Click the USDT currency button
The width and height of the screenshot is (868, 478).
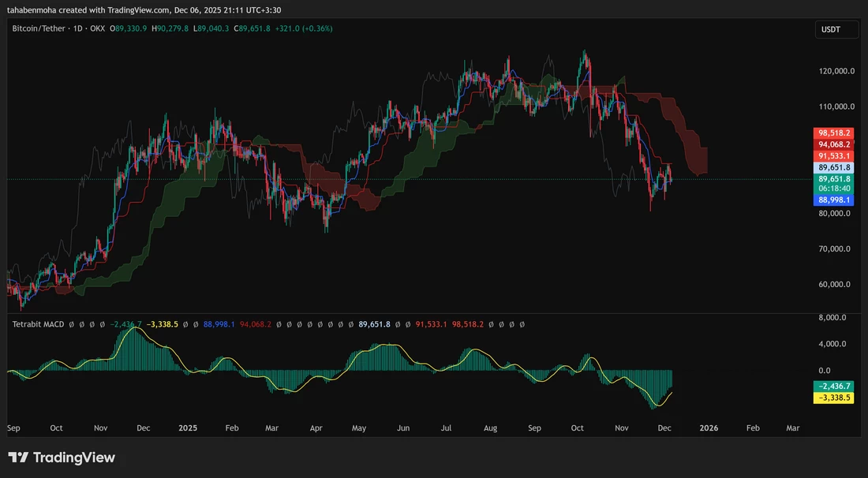pos(836,29)
